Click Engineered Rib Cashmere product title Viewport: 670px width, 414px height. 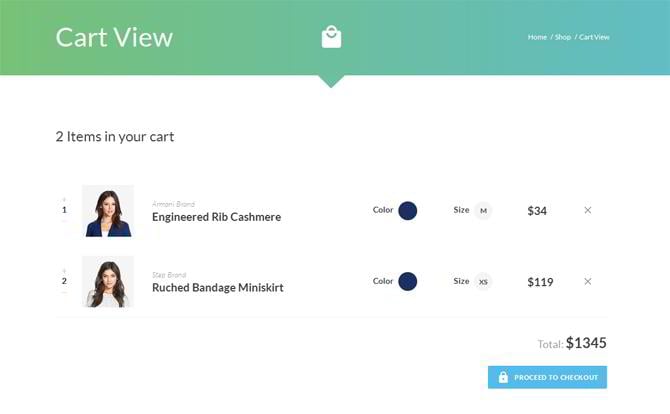[x=216, y=217]
